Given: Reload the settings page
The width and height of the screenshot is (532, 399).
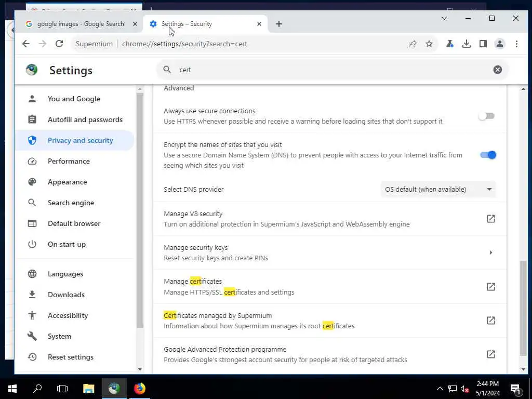Looking at the screenshot, I should [59, 44].
